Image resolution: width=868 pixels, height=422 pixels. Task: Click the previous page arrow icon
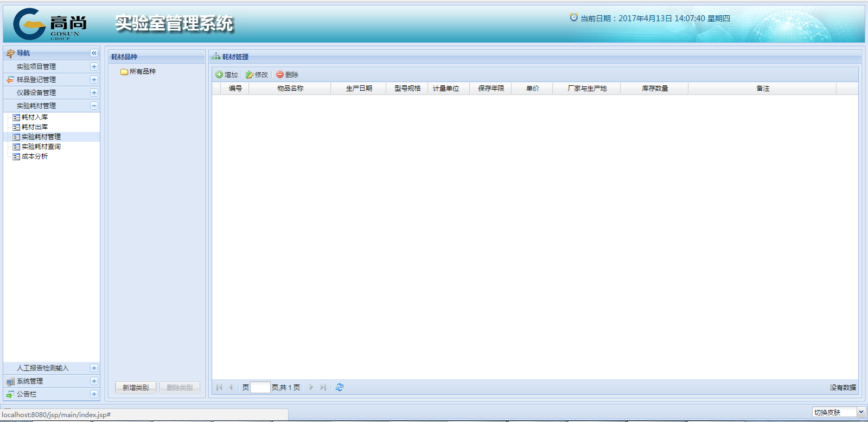click(x=231, y=387)
